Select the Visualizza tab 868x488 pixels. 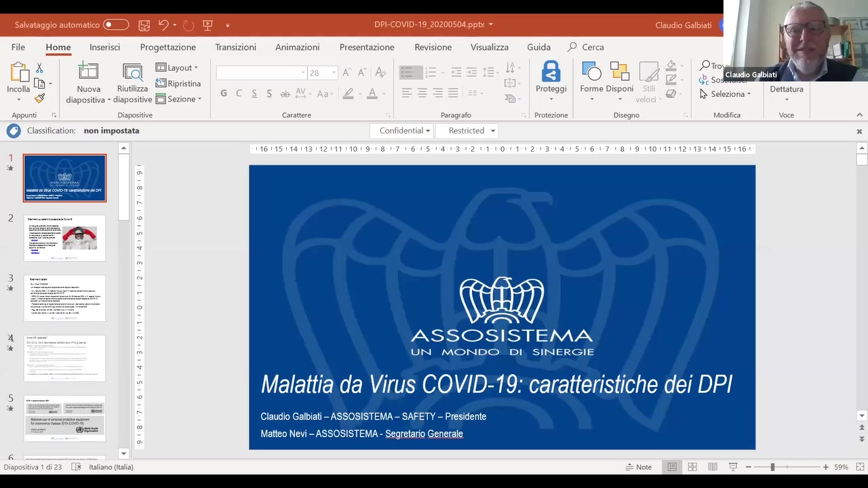(490, 47)
